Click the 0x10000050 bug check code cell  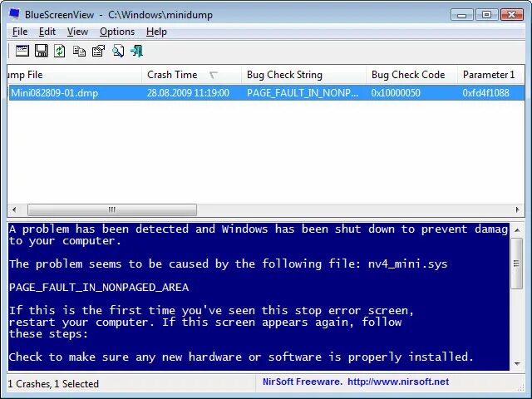point(396,93)
